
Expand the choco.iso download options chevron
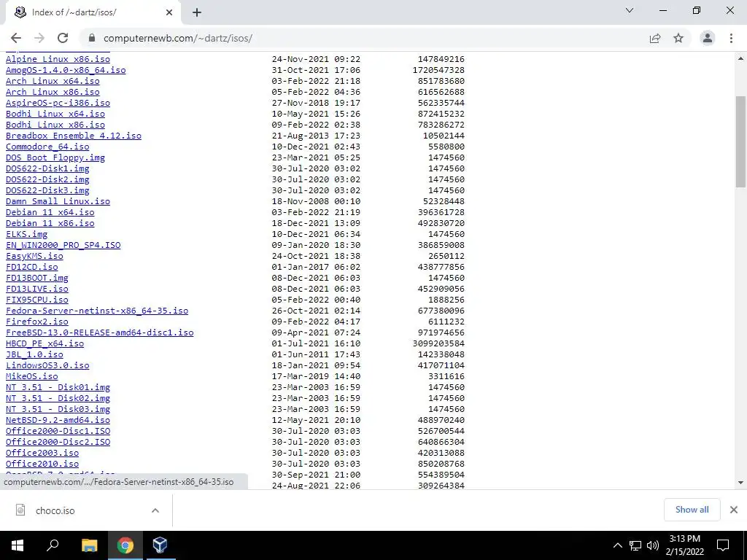click(155, 510)
